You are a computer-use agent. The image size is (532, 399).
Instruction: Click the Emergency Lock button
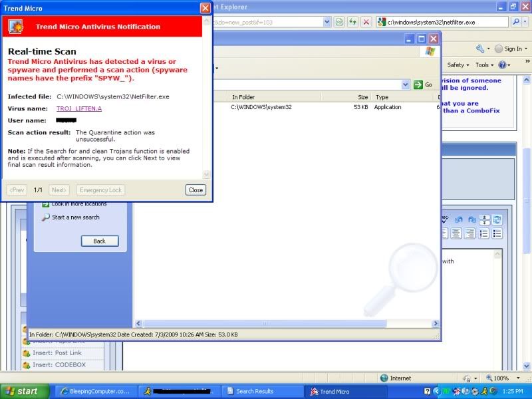click(x=101, y=190)
